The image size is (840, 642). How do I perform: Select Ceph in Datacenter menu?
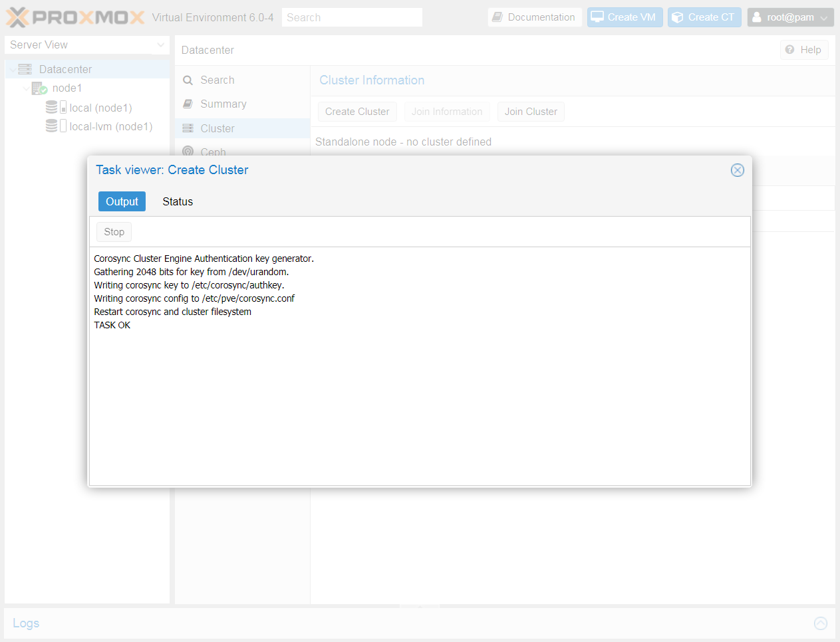tap(242, 150)
